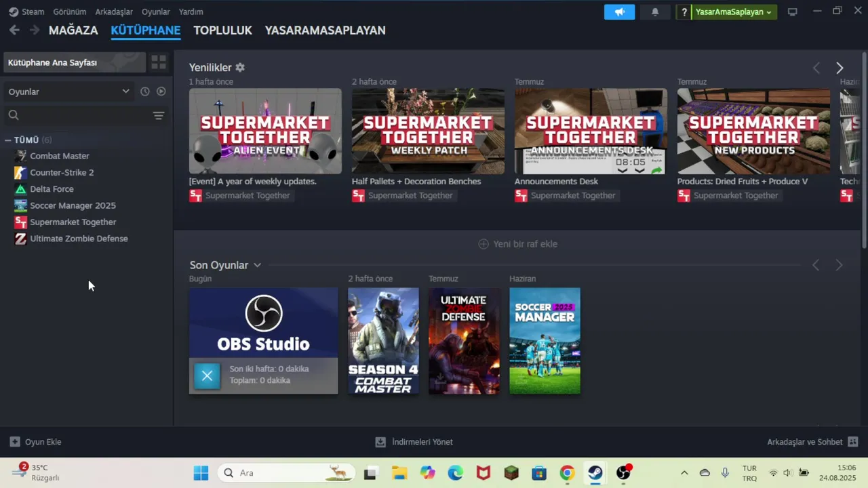Screen dimensions: 868x488
Task: Expand the Son Oyunlar shelf dropdown
Action: [257, 265]
